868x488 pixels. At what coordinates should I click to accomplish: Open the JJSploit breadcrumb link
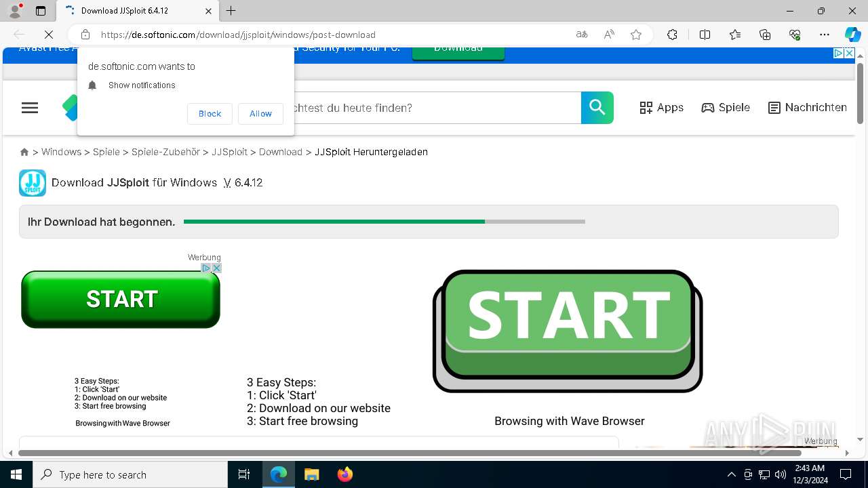[x=229, y=152]
